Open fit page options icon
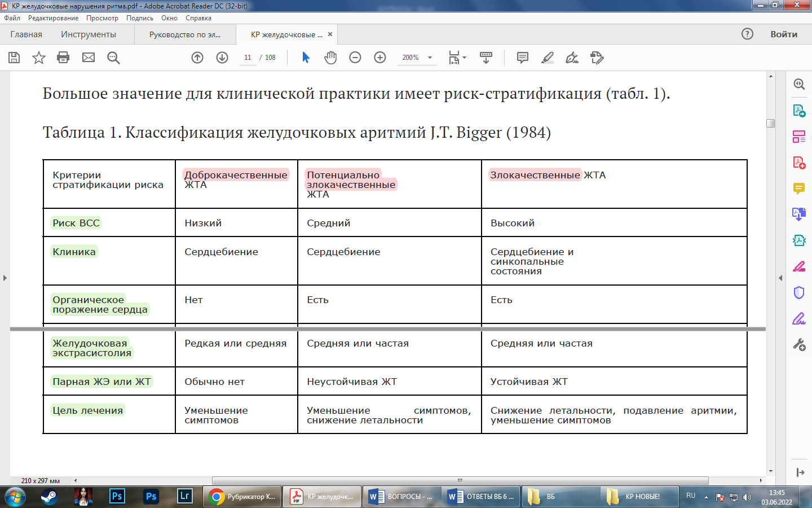Image resolution: width=812 pixels, height=508 pixels. click(x=454, y=58)
